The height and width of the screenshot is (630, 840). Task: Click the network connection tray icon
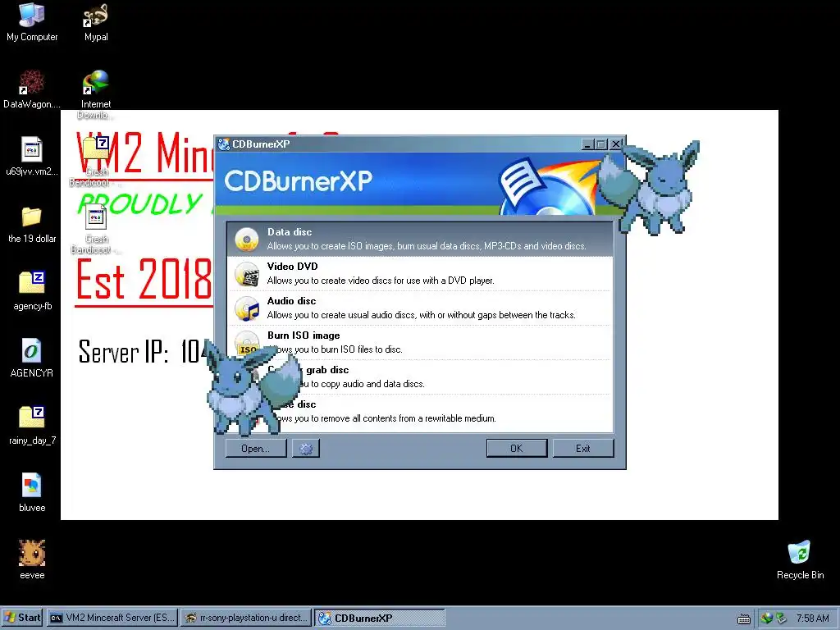coord(767,619)
